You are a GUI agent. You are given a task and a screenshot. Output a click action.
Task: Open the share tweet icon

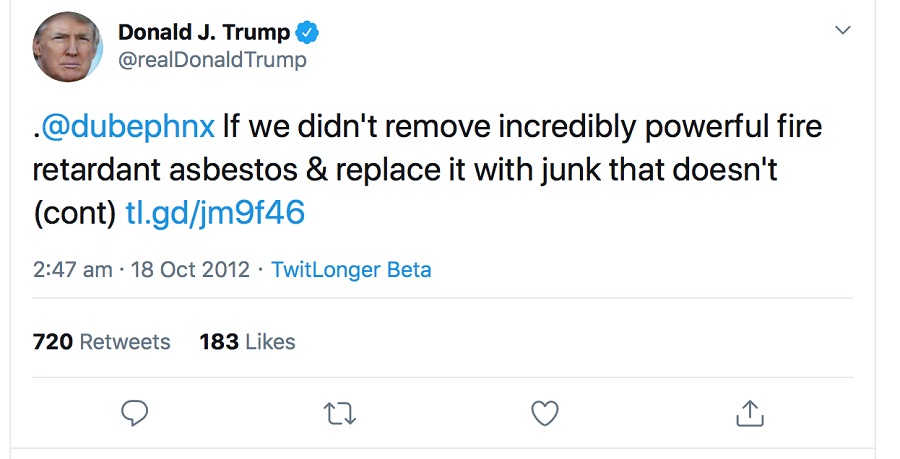point(750,412)
